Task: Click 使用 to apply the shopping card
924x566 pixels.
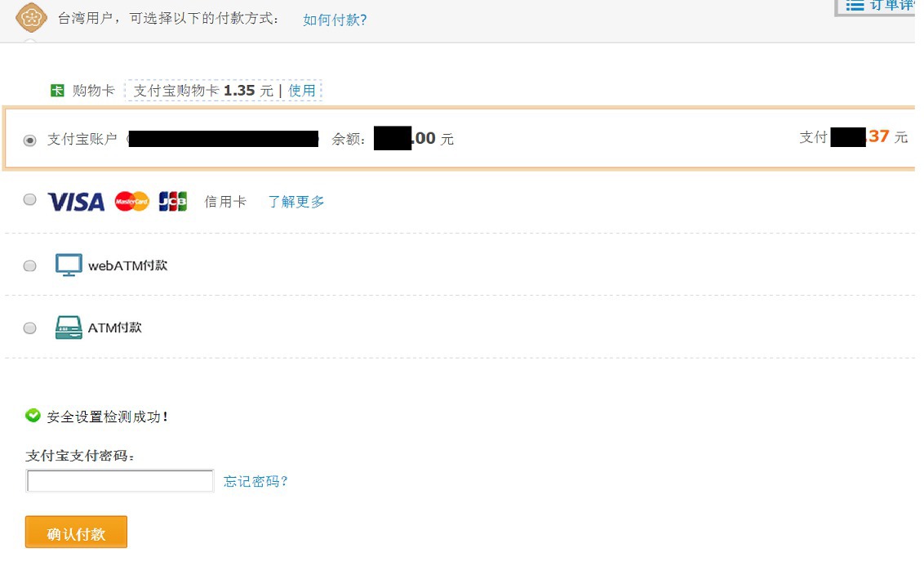Action: [x=302, y=90]
